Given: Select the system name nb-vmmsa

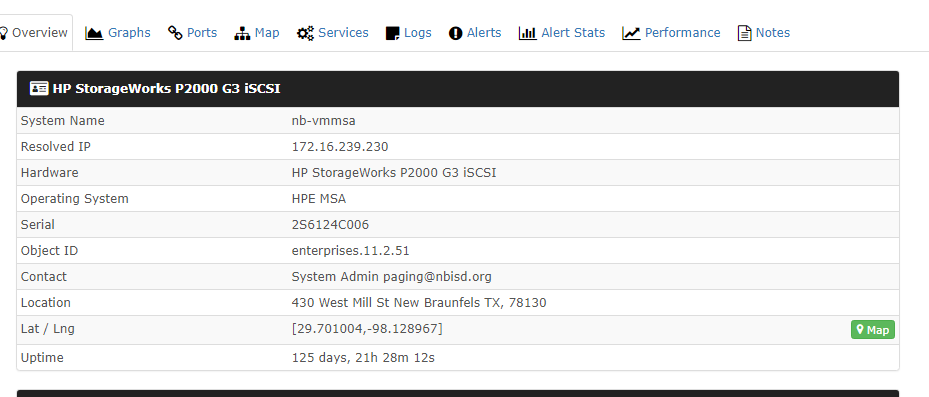Looking at the screenshot, I should [323, 121].
